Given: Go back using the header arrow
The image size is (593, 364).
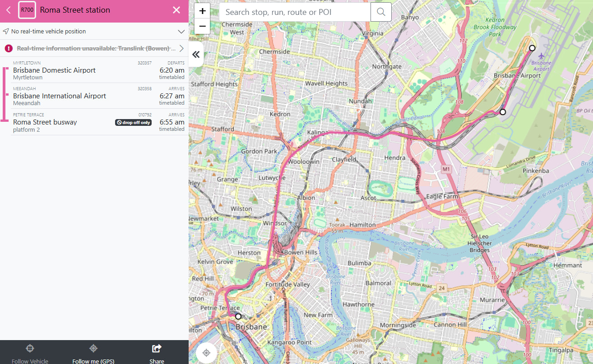Looking at the screenshot, I should point(8,10).
